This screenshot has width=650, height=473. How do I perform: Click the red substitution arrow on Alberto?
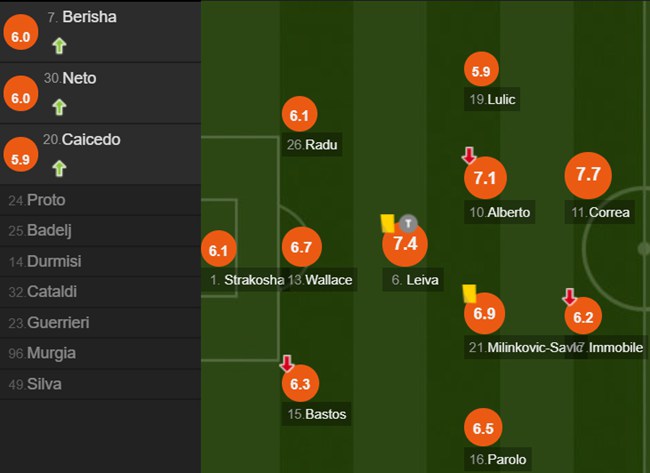469,155
